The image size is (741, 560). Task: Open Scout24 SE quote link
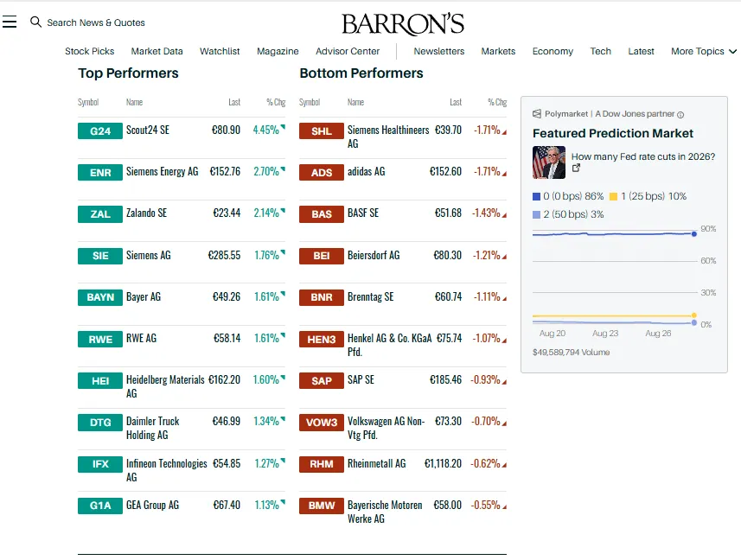click(148, 130)
